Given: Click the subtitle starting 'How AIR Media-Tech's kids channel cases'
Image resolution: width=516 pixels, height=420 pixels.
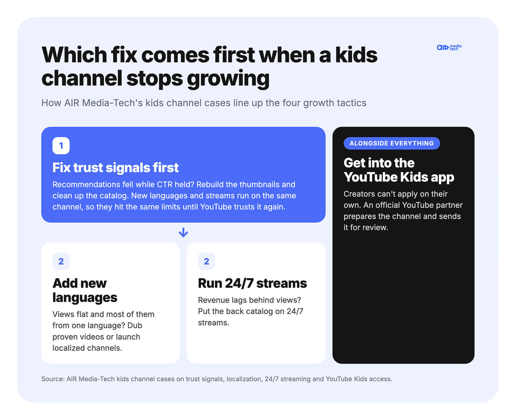Looking at the screenshot, I should [x=204, y=103].
